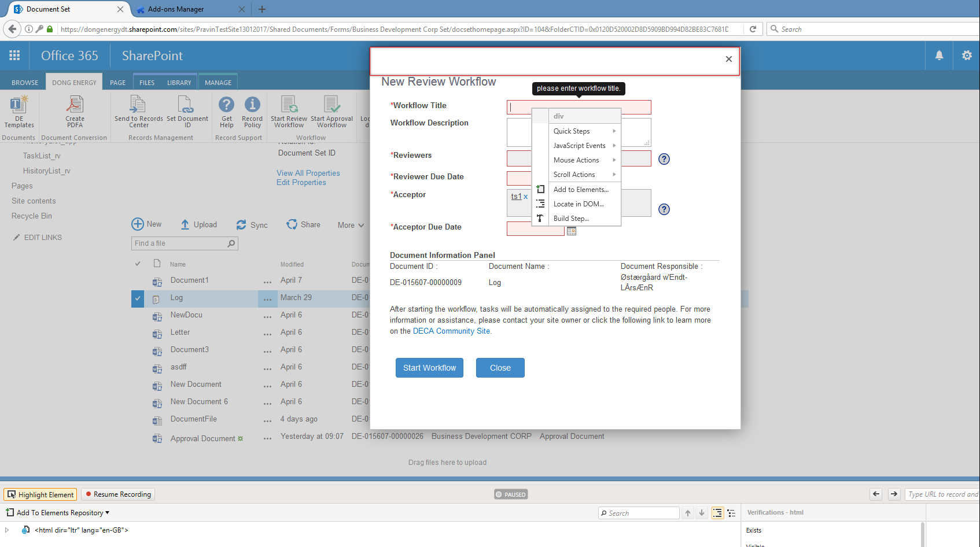Click the help icon beside Reviewers
Screen dimensions: 980x547
pyautogui.click(x=664, y=159)
